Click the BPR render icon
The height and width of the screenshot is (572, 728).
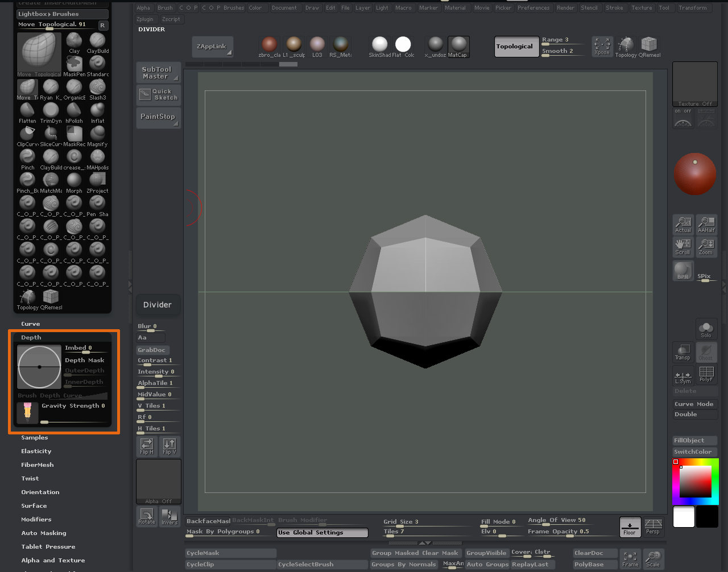pyautogui.click(x=682, y=271)
